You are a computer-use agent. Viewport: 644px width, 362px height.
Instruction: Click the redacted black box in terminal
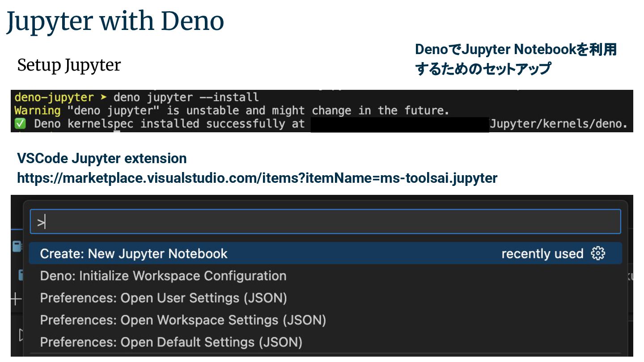[399, 125]
